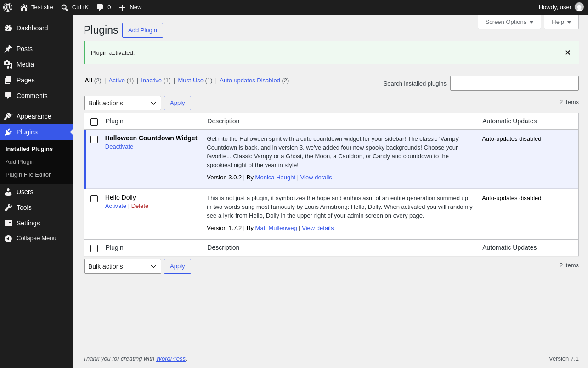Open Add Plugin submenu item
Image resolution: width=588 pixels, height=368 pixels.
20,162
